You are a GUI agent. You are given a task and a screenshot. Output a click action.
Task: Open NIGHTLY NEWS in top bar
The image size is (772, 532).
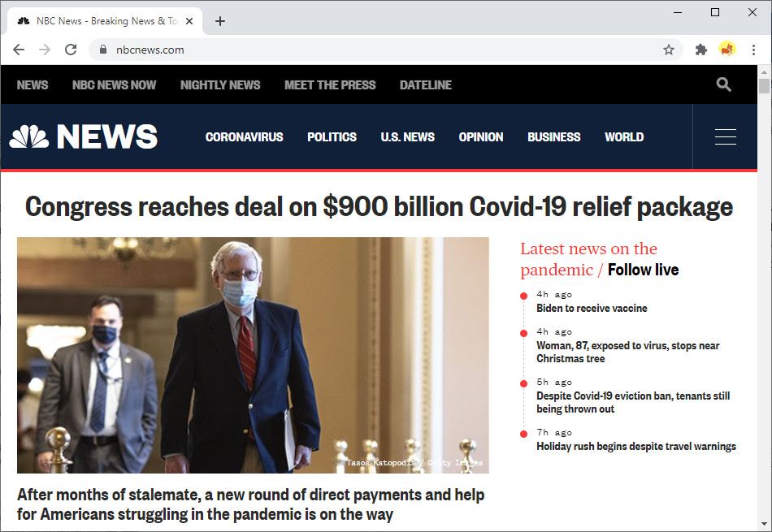(x=220, y=85)
